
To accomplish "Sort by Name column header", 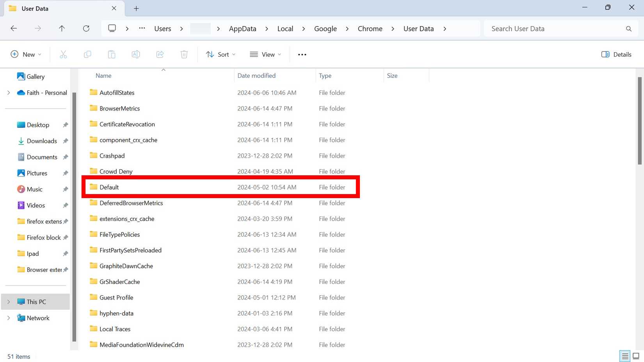I will [x=103, y=76].
